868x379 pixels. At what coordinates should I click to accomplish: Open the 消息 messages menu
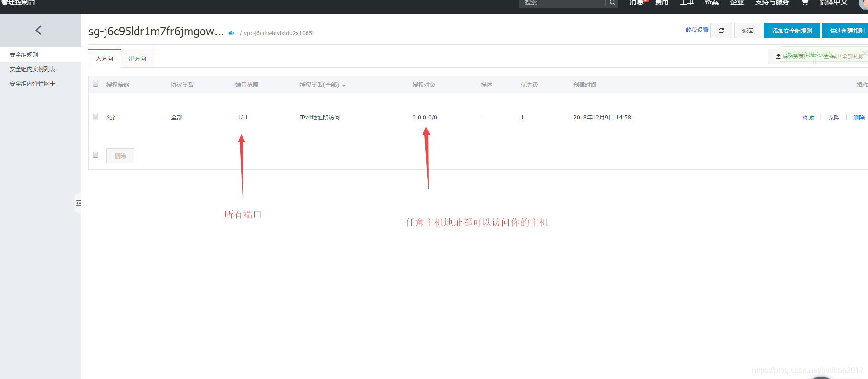click(637, 3)
